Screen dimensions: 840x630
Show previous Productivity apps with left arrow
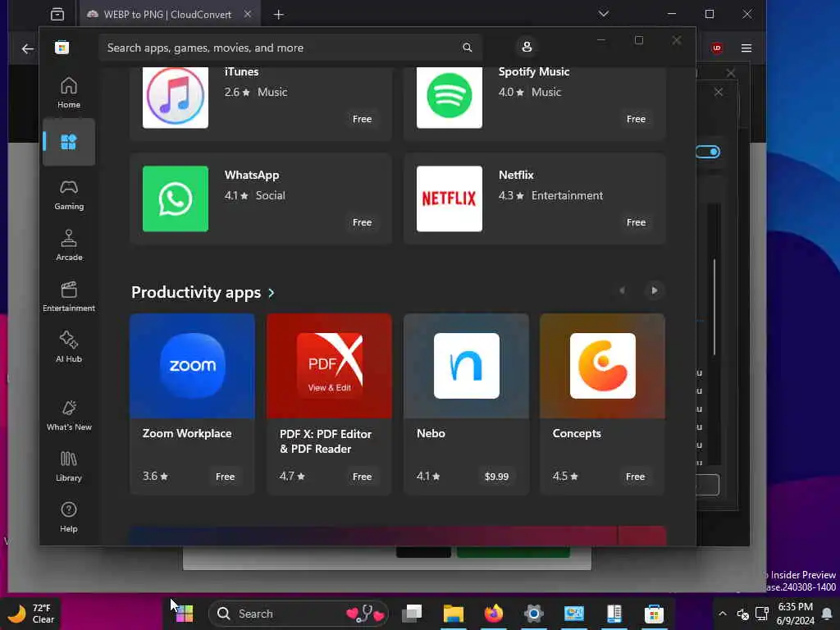622,290
